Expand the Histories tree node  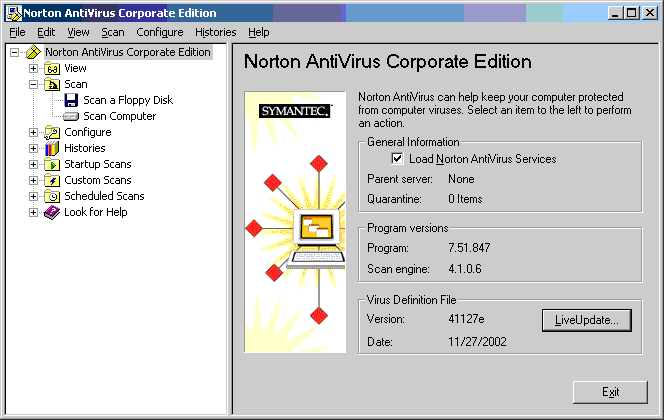(x=33, y=149)
